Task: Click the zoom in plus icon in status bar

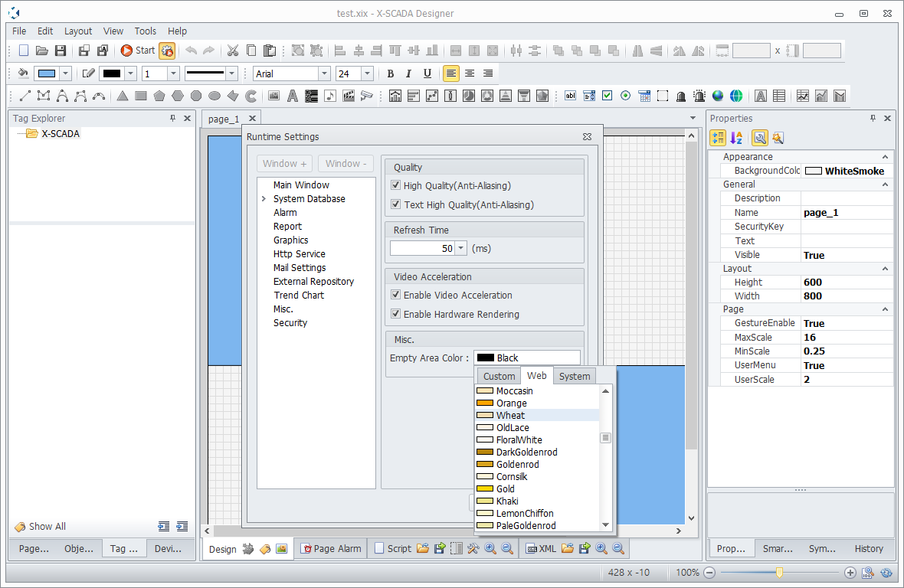Action: [850, 573]
